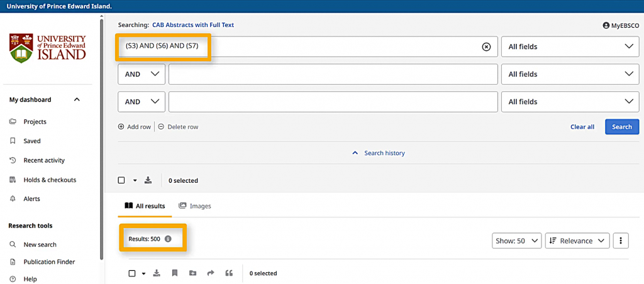Screen dimensions: 644x284
Task: Open the Relevance sort dropdown
Action: 577,241
